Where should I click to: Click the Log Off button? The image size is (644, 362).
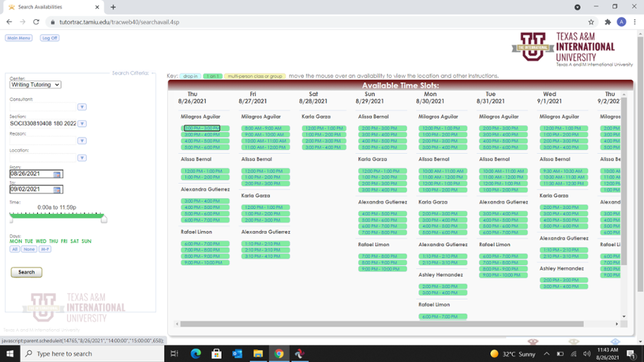pos(50,38)
